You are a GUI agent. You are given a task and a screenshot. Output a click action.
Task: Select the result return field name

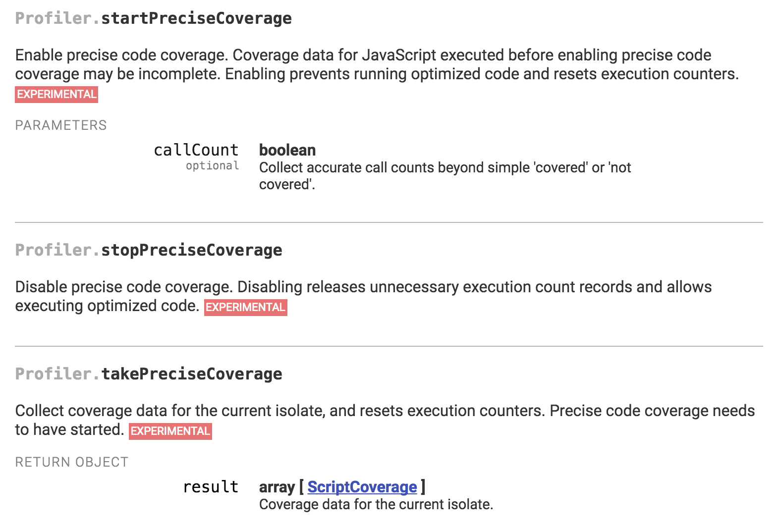[x=211, y=487]
